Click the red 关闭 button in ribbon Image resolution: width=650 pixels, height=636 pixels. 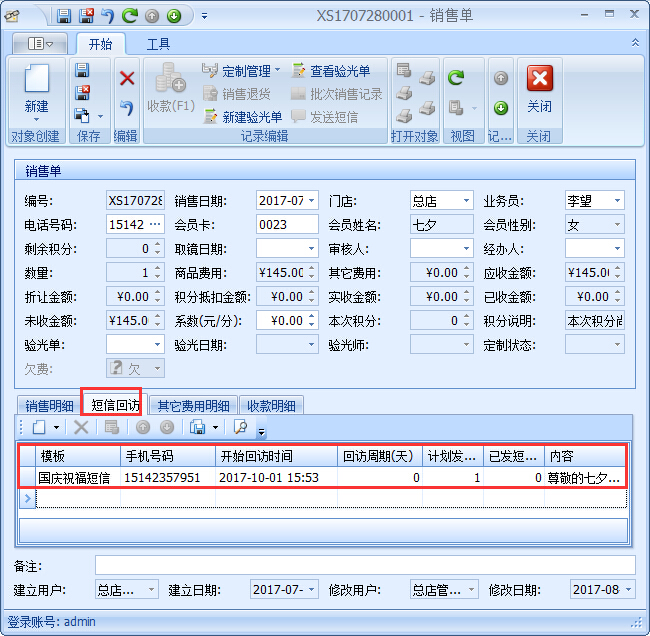pos(539,88)
